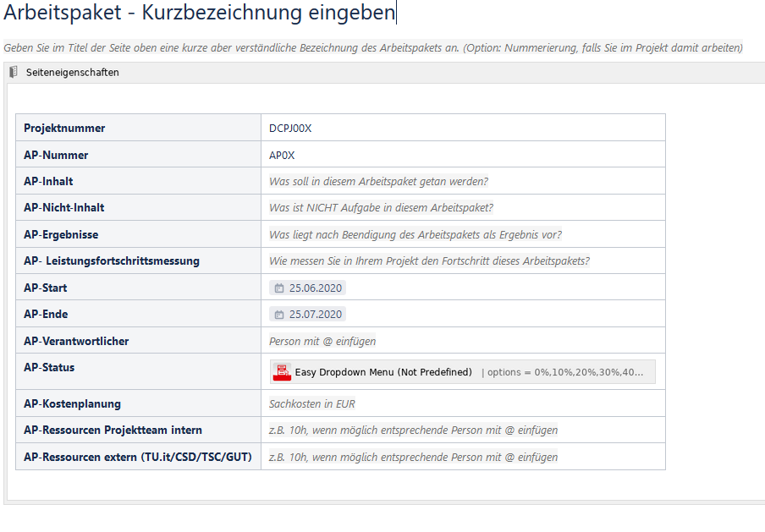Click the calendar icon in AP-Ende date
Screen dimensions: 765x532
pyautogui.click(x=279, y=315)
